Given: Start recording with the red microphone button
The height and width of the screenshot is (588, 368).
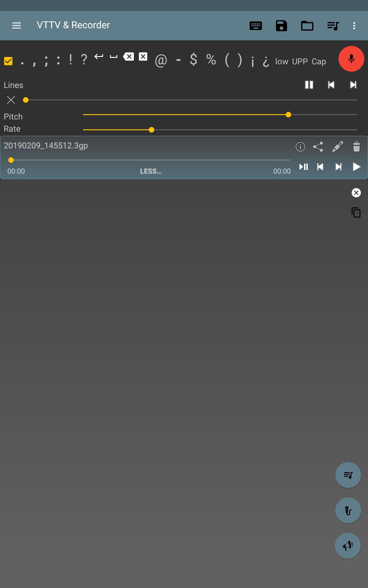Looking at the screenshot, I should pos(351,59).
